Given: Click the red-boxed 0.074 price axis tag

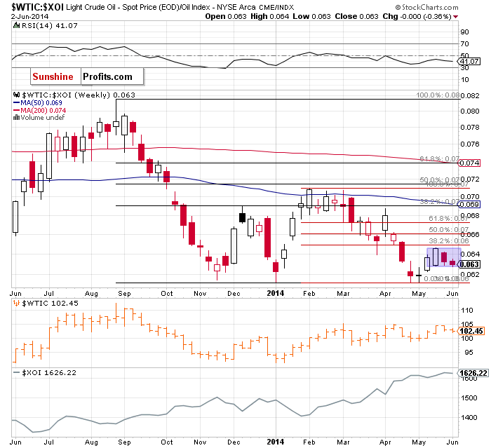Looking at the screenshot, I should (x=469, y=163).
